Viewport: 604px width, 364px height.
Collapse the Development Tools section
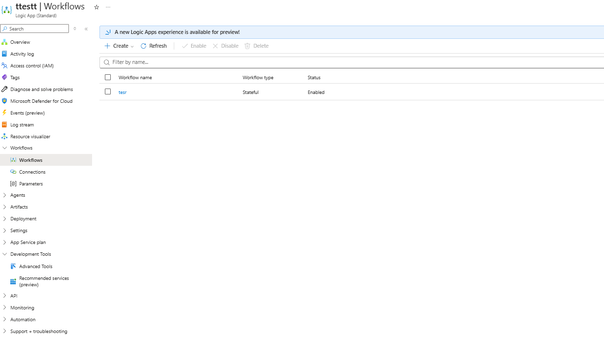coord(4,254)
